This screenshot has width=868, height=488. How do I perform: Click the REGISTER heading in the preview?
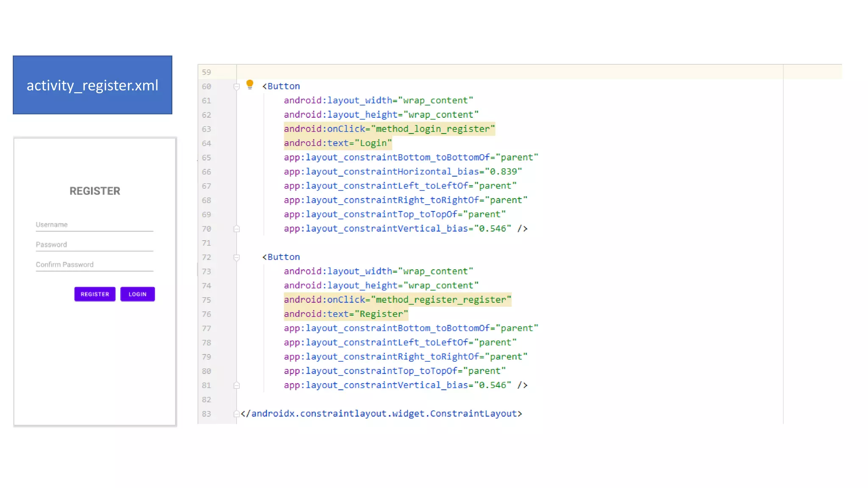tap(95, 191)
